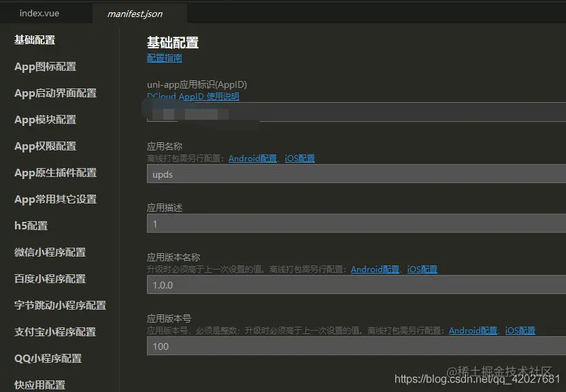Screen dimensions: 566x392
Task: Switch to the manifest.json tab
Action: (x=138, y=13)
